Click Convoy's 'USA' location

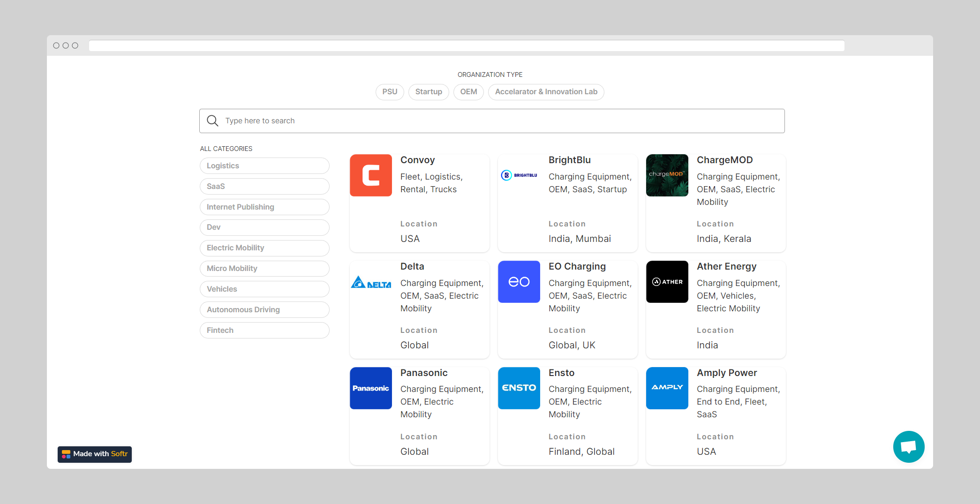click(x=410, y=239)
